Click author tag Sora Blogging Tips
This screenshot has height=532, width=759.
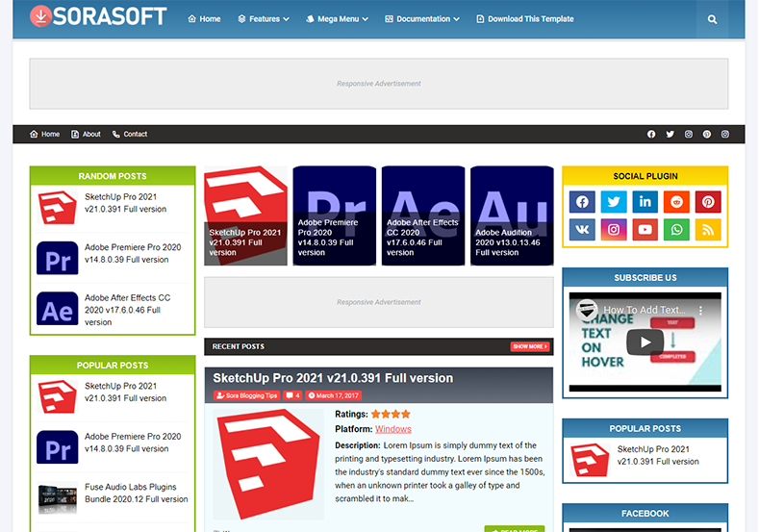pyautogui.click(x=247, y=395)
